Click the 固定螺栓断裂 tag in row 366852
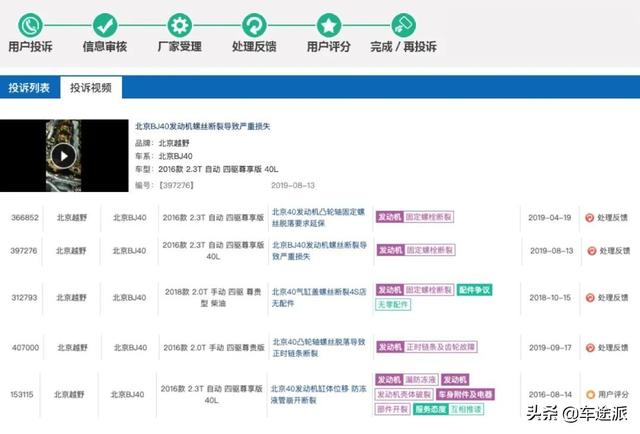 point(429,217)
